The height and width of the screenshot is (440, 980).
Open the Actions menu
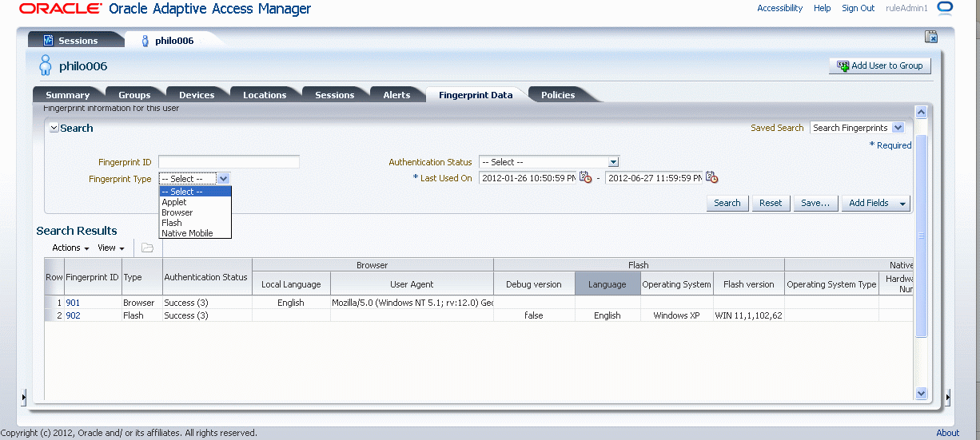[70, 248]
